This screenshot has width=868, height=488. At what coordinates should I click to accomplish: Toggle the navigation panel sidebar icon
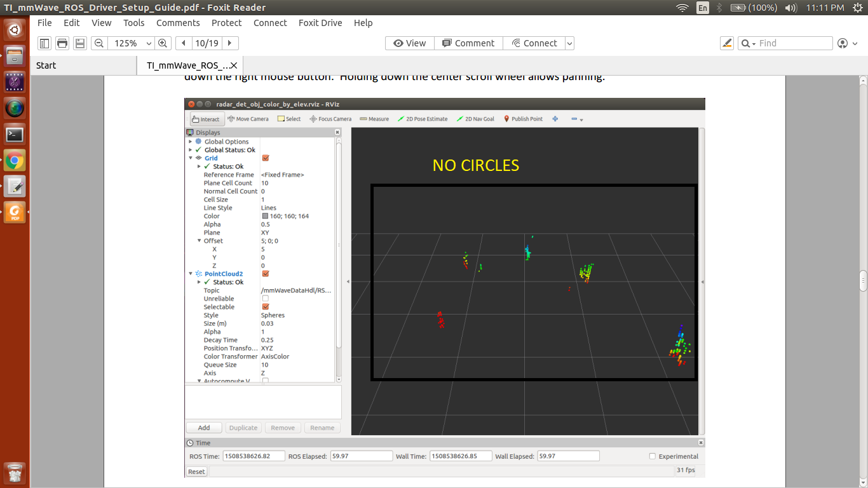[44, 43]
